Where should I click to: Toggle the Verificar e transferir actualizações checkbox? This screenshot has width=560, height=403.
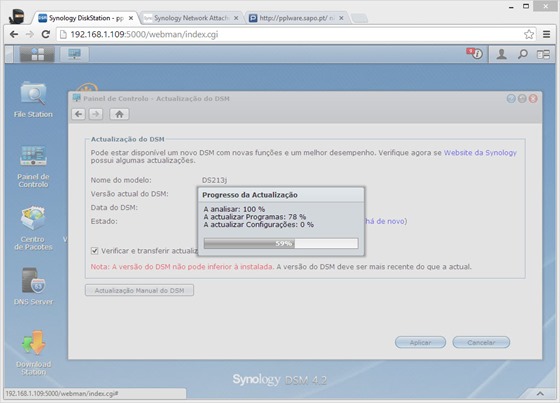coord(94,251)
